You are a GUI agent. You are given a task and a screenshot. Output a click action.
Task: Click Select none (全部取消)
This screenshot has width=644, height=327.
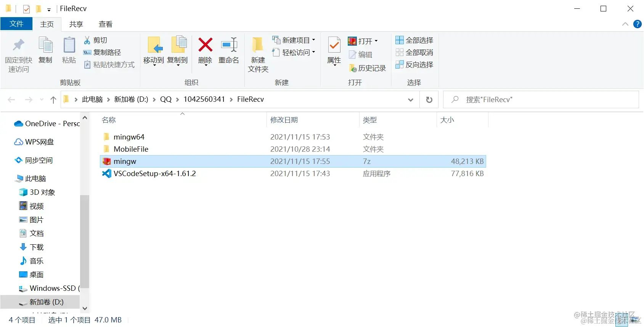click(414, 52)
